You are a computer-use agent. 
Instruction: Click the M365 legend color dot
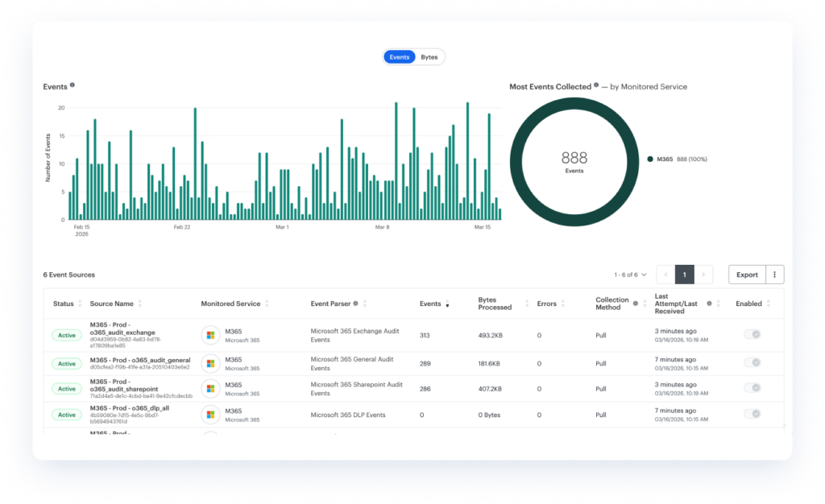tap(649, 159)
